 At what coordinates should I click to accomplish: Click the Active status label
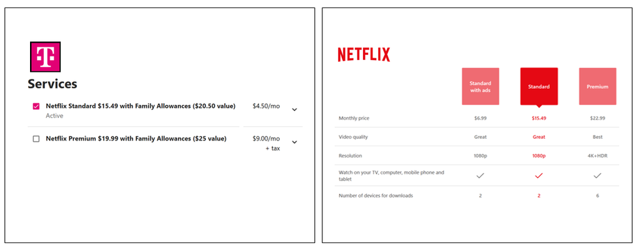tap(54, 116)
